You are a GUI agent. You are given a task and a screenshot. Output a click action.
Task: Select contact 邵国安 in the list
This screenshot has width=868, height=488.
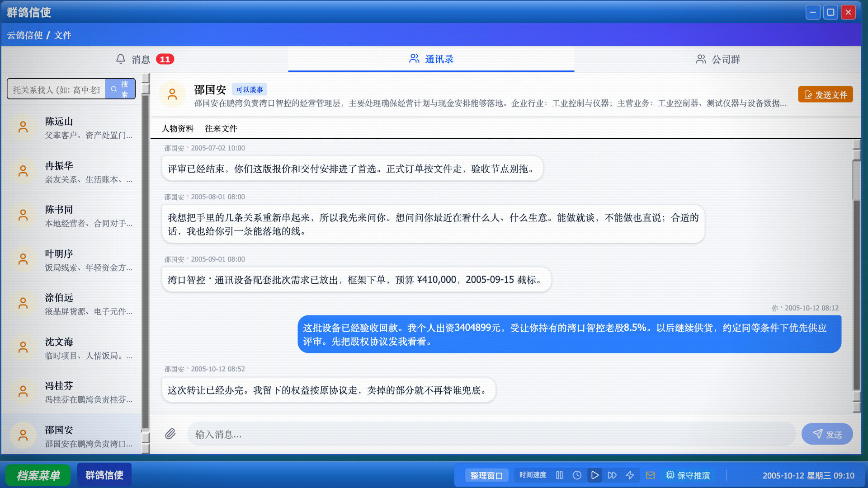[x=71, y=435]
